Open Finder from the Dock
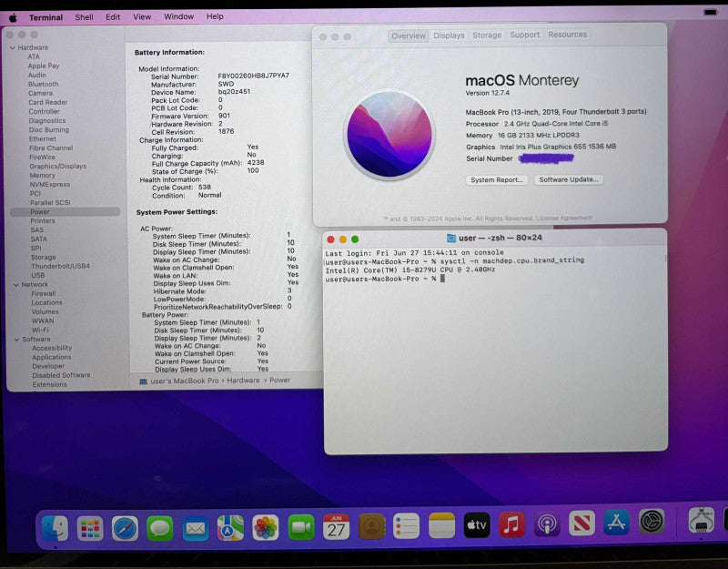 coord(55,528)
